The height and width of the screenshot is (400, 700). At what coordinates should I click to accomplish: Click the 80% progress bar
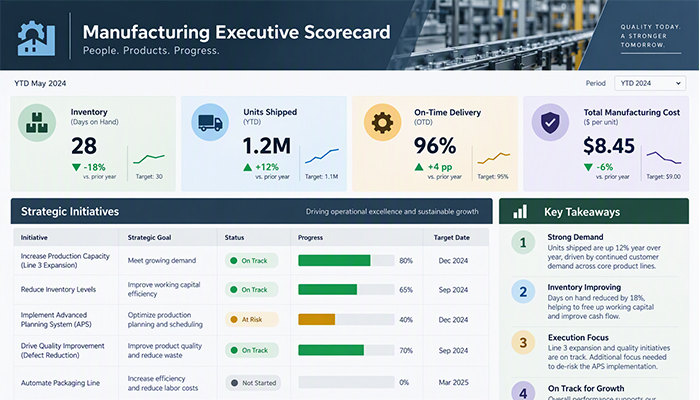click(x=346, y=261)
